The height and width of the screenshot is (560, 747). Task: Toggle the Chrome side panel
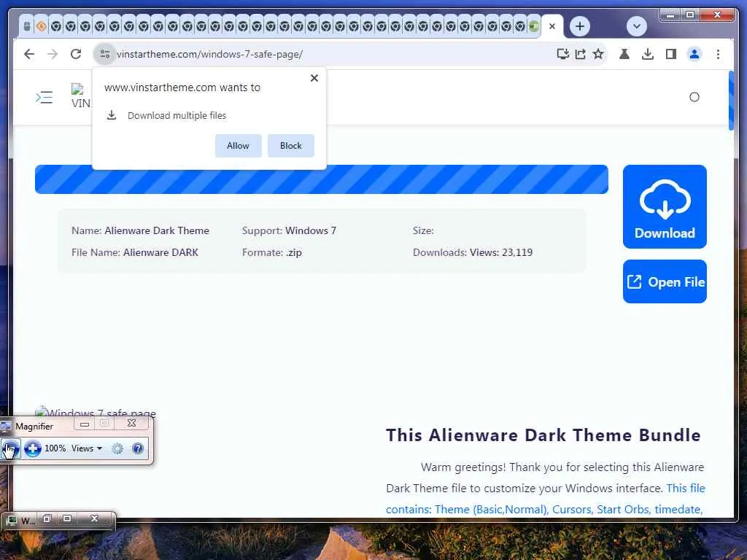(x=671, y=54)
